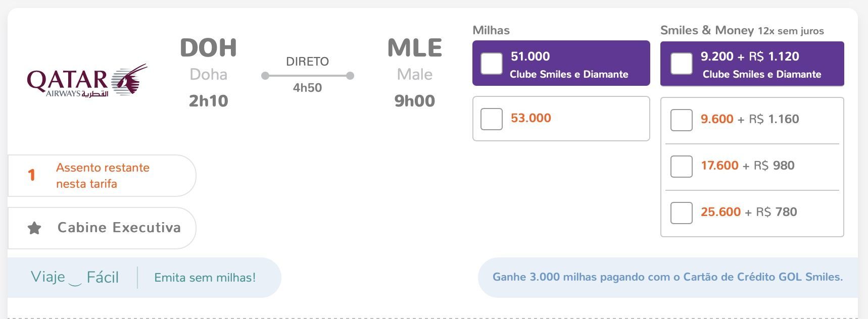The height and width of the screenshot is (319, 868).
Task: Tick the 25.600 + R$ 780 option
Action: (681, 213)
